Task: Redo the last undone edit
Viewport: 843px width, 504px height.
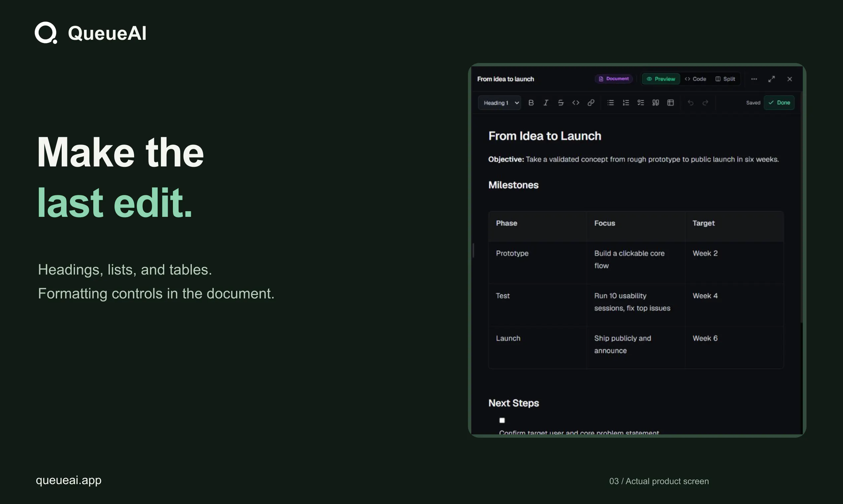Action: click(x=705, y=102)
